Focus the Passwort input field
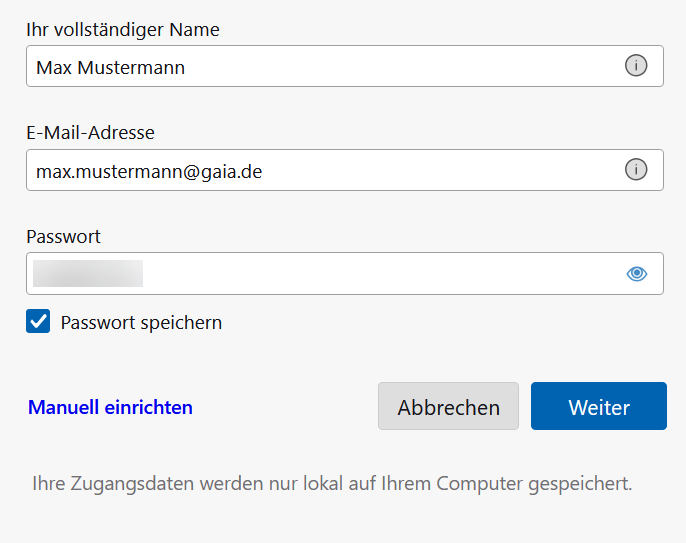 (x=380, y=274)
